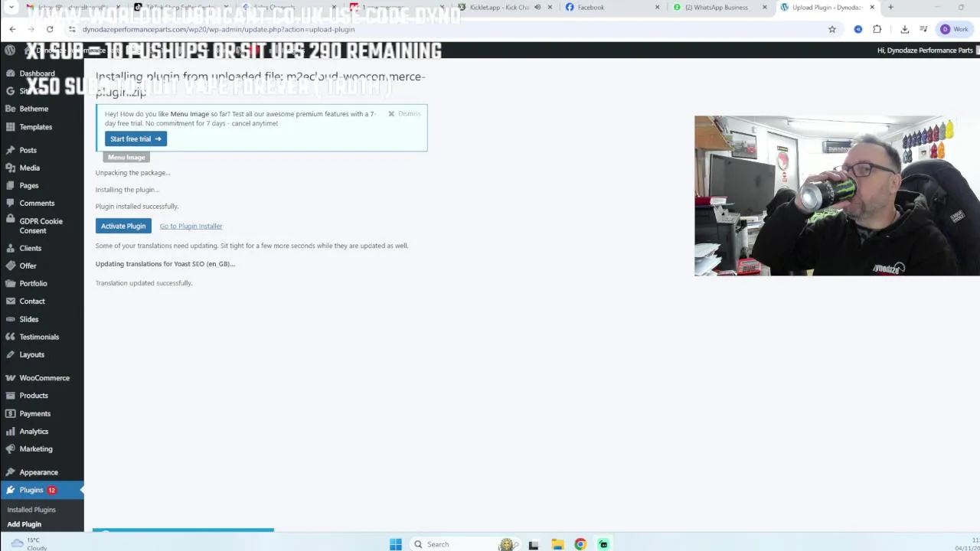This screenshot has height=551, width=980.
Task: Click the Menu Image plugin label
Action: point(126,157)
